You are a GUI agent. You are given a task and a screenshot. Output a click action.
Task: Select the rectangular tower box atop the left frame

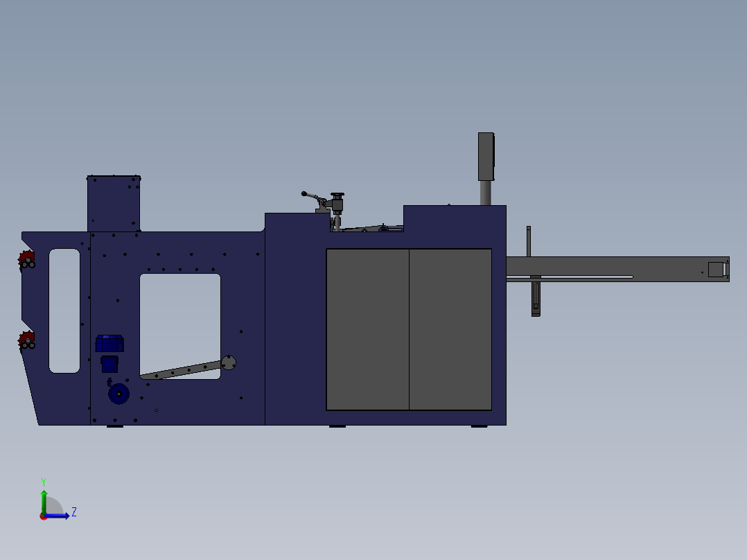[x=114, y=204]
